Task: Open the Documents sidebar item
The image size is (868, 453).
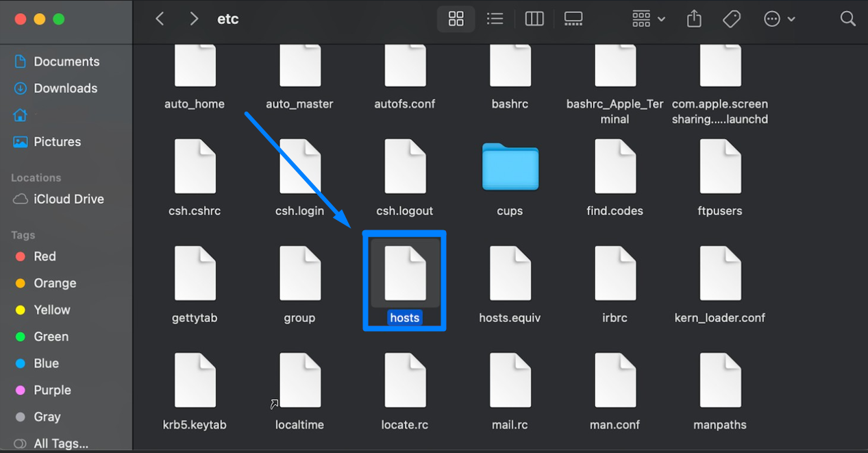Action: click(66, 61)
